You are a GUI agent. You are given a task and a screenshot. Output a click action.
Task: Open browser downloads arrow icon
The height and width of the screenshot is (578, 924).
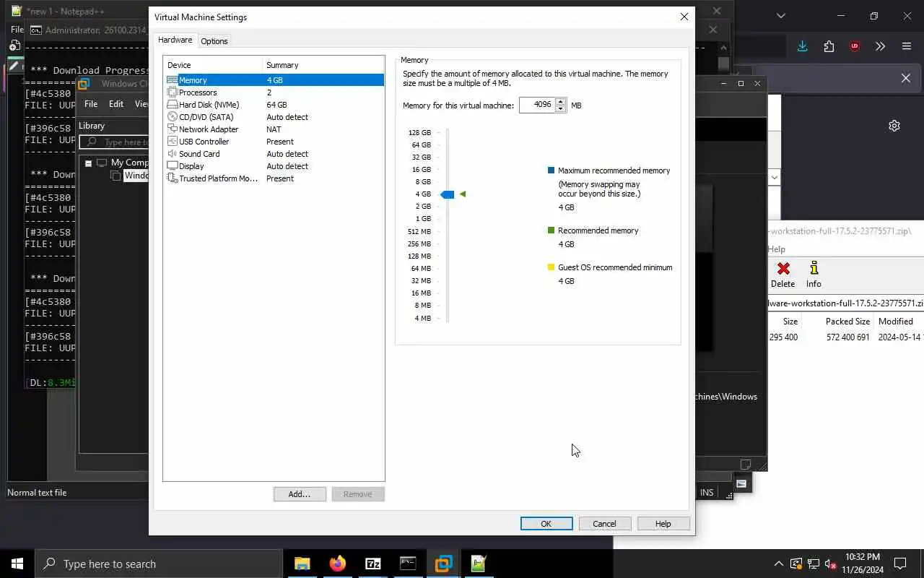[802, 46]
